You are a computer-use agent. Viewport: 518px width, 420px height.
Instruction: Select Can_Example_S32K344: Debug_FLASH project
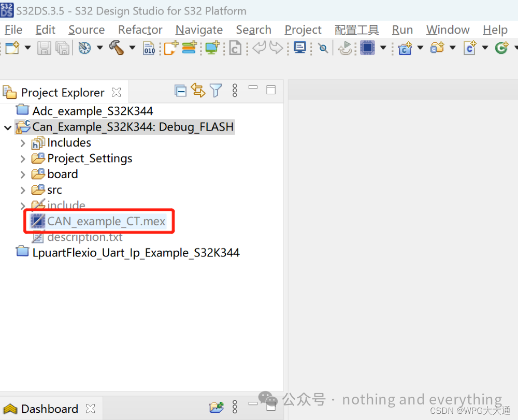125,127
